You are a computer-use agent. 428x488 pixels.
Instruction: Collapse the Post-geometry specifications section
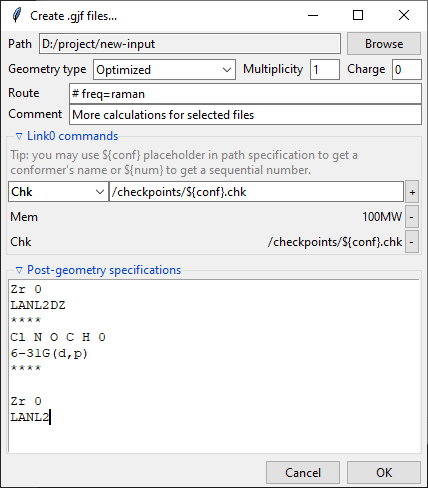coord(19,270)
